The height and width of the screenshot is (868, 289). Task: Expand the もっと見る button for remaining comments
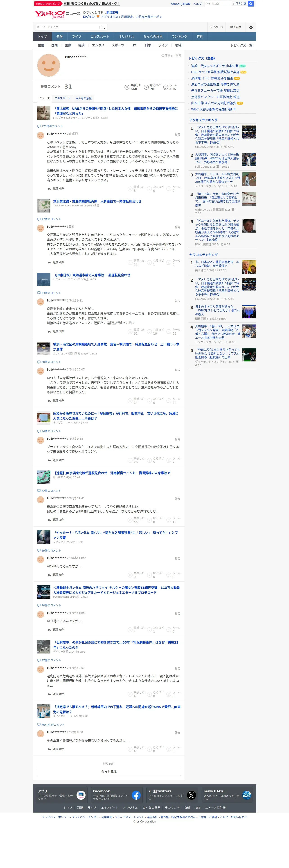[109, 772]
